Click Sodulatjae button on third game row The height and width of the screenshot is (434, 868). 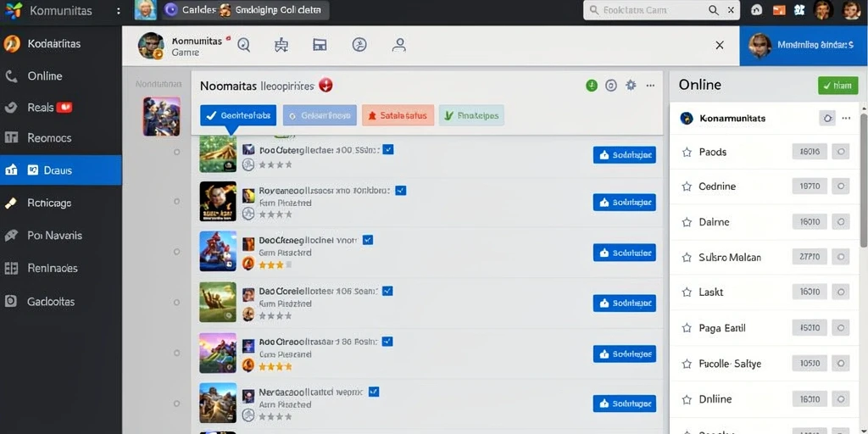625,253
